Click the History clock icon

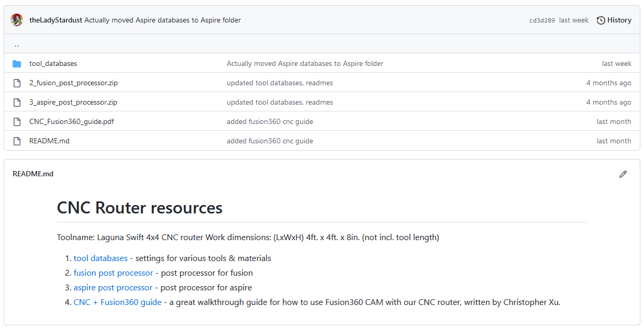(601, 20)
